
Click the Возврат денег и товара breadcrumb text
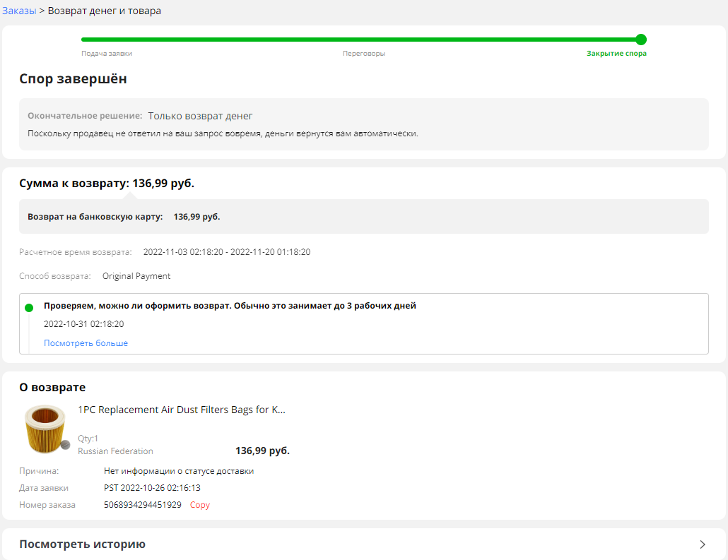(104, 11)
